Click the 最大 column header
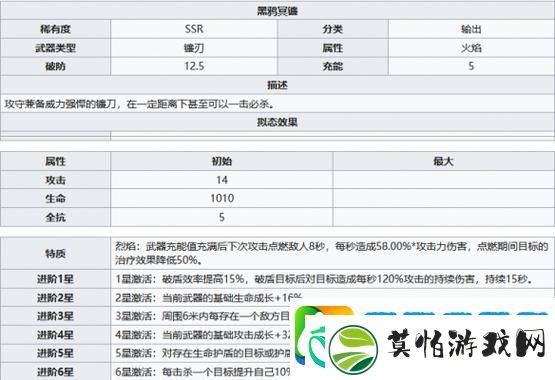The height and width of the screenshot is (380, 555). [x=443, y=161]
